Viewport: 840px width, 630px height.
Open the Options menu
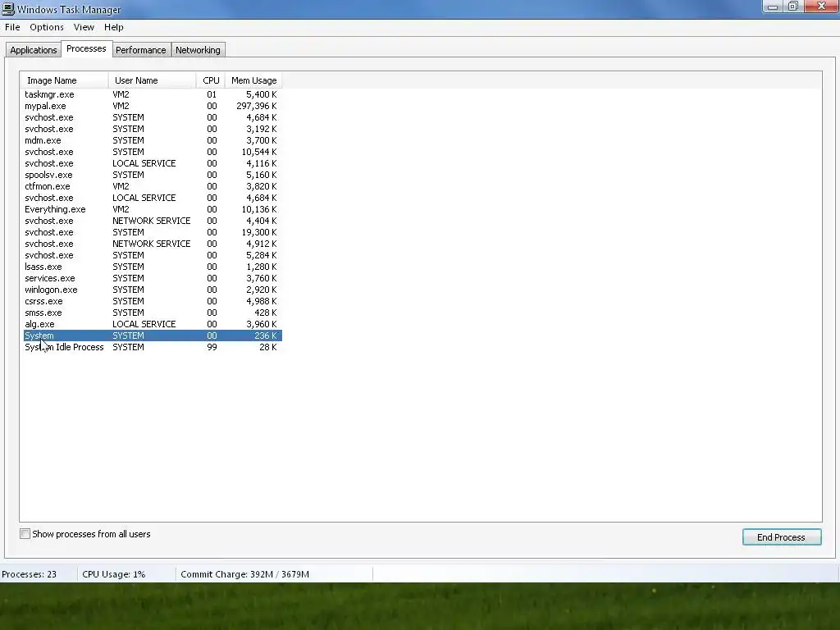[47, 27]
